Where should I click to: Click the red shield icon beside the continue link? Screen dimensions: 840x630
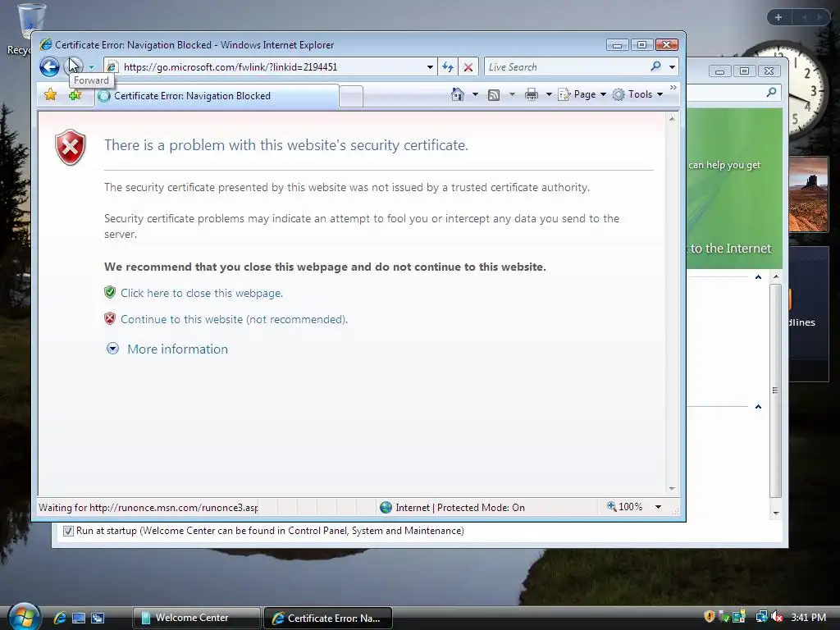pyautogui.click(x=110, y=319)
